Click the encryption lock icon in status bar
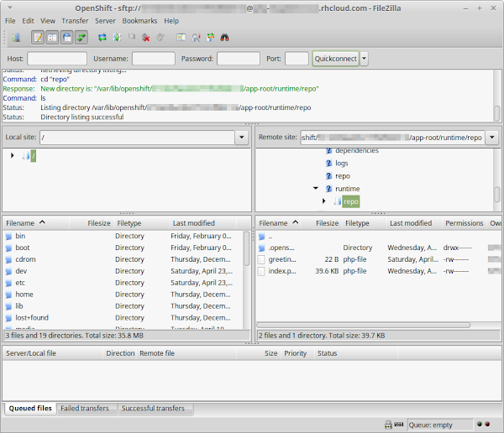The height and width of the screenshot is (433, 504). coord(388,425)
